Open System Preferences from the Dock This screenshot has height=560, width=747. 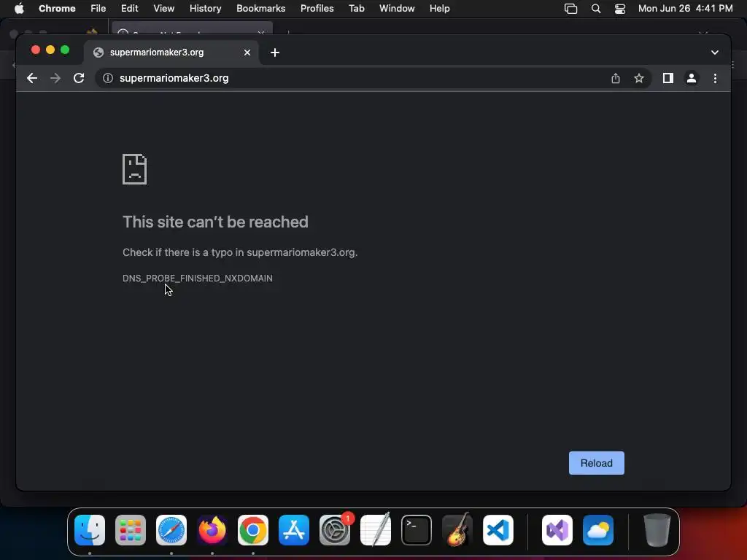[x=335, y=530]
